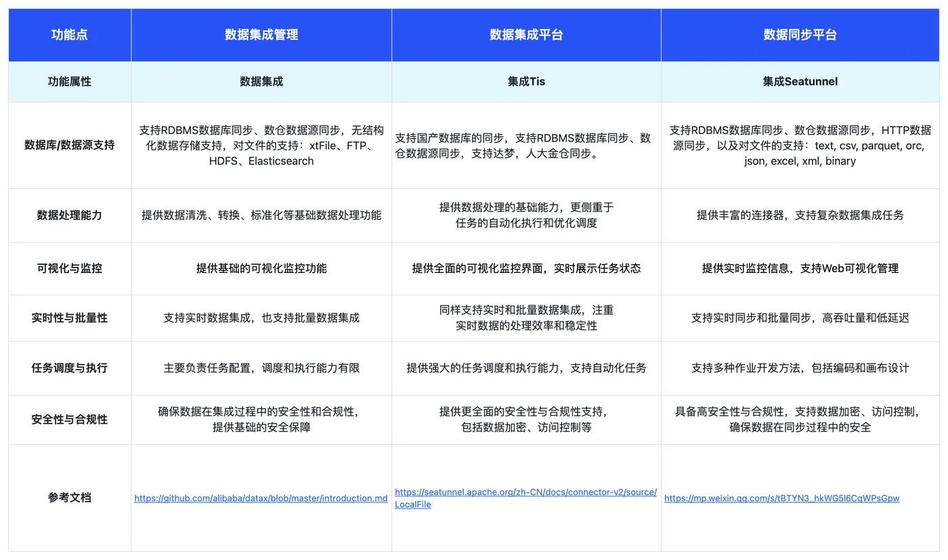Click the 功能点 header cell
948x560 pixels.
tap(70, 35)
